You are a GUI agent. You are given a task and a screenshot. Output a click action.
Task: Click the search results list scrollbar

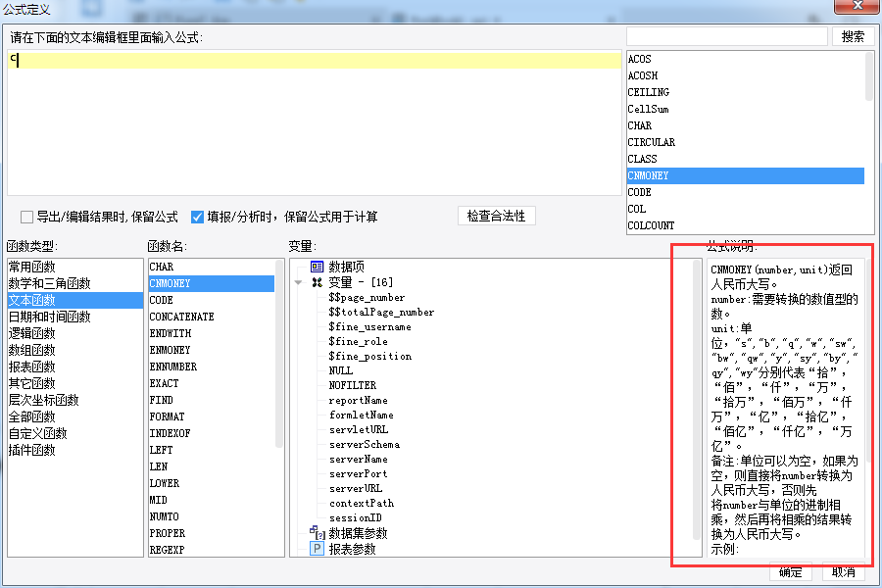pos(869,76)
